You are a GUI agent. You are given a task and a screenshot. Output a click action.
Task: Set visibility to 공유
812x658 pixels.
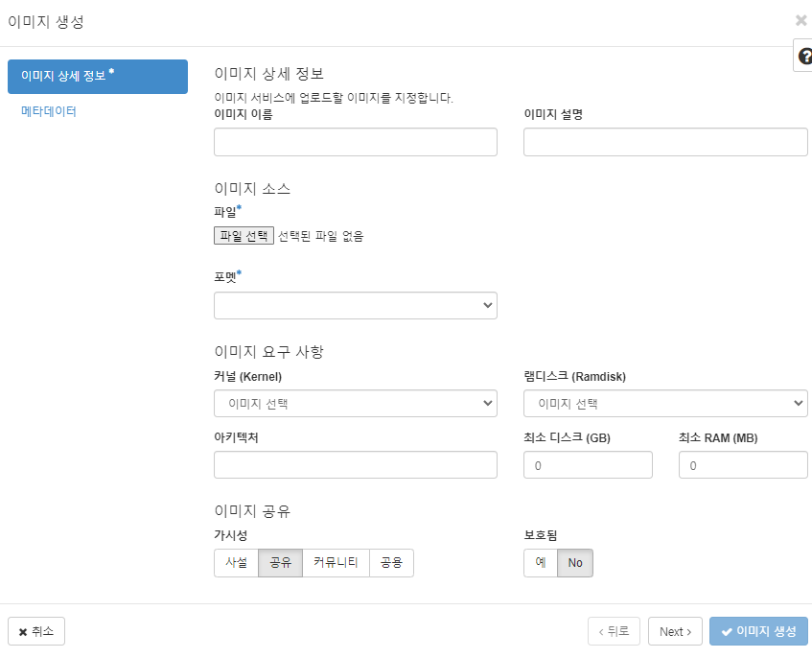[x=280, y=563]
